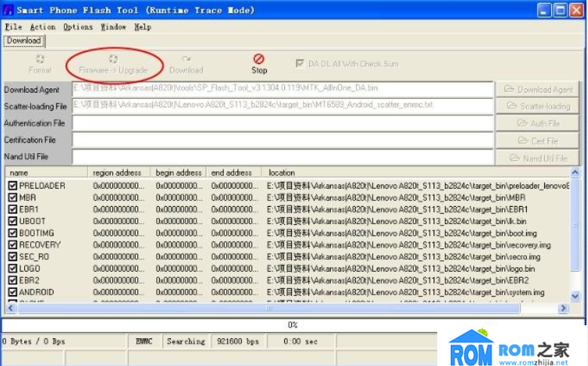Click the Download Agent folder button
This screenshot has width=588, height=366.
click(537, 89)
